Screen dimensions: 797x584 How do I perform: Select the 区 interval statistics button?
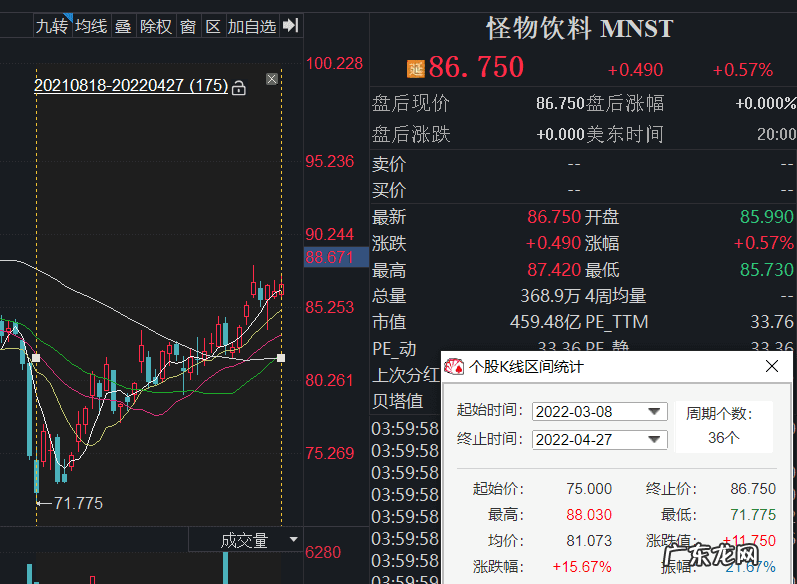(213, 26)
